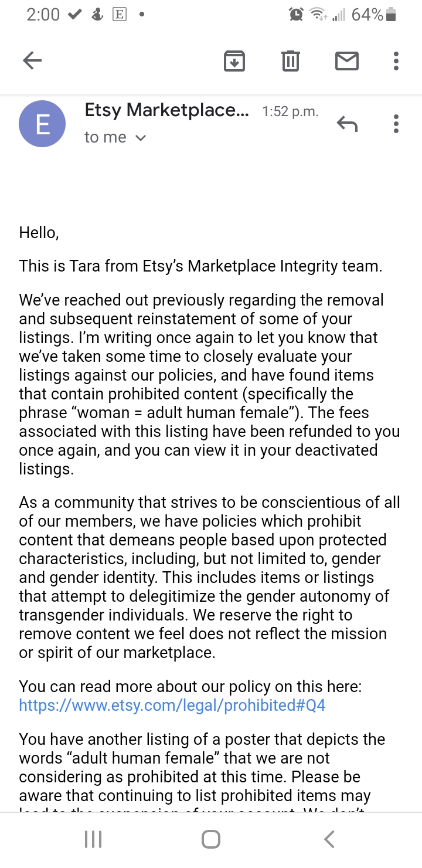Tap the status bar clock 2:00
This screenshot has width=422, height=868.
pyautogui.click(x=43, y=15)
